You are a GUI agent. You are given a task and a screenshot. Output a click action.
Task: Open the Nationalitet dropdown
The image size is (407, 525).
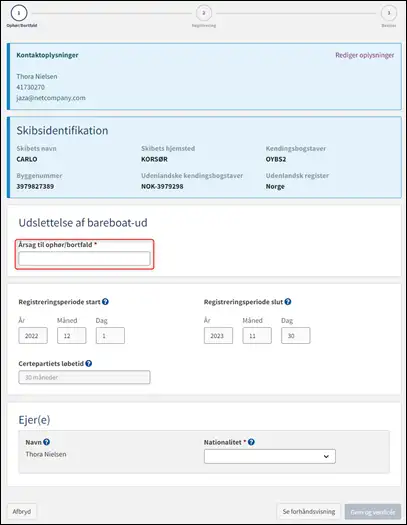(x=270, y=456)
